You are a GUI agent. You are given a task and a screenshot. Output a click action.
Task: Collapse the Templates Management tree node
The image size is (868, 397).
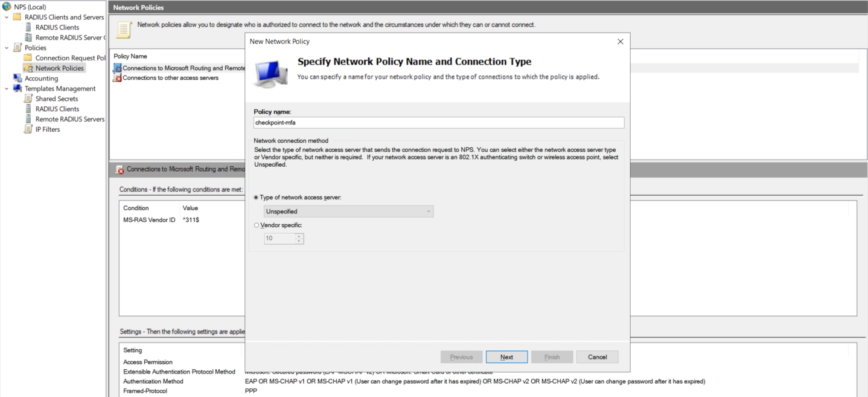[x=7, y=88]
